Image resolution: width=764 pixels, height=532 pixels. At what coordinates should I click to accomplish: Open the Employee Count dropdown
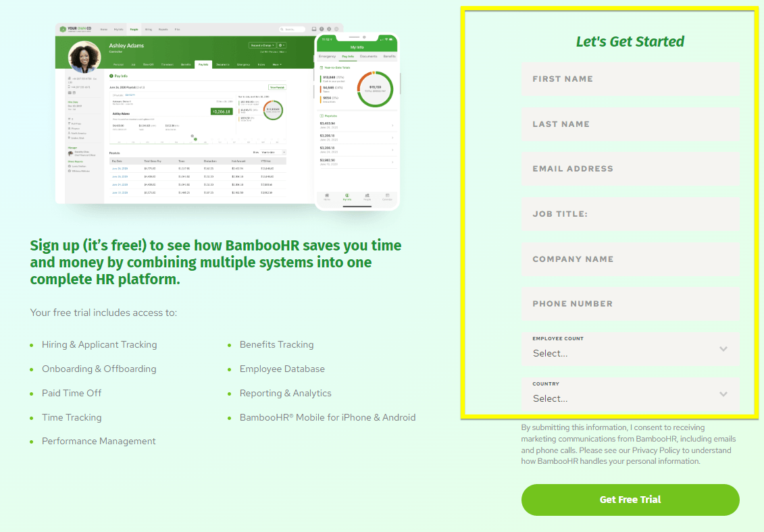(x=630, y=349)
